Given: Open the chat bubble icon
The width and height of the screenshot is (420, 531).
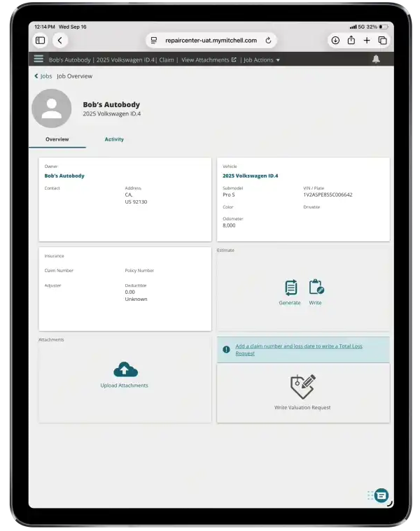Looking at the screenshot, I should [x=381, y=496].
